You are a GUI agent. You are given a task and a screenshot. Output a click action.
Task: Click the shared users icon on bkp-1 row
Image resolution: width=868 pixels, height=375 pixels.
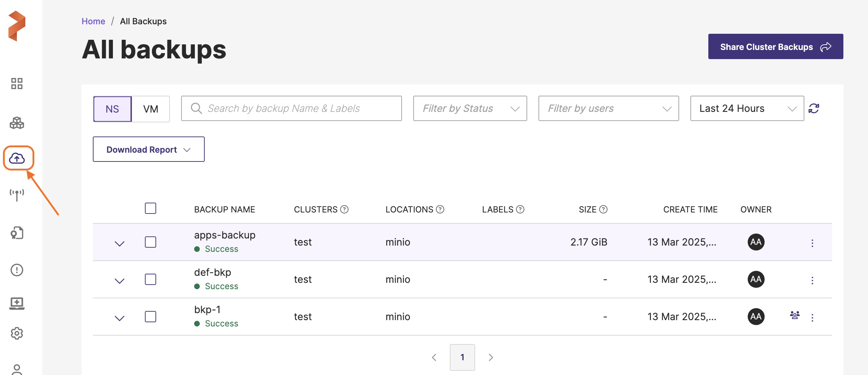[794, 315]
